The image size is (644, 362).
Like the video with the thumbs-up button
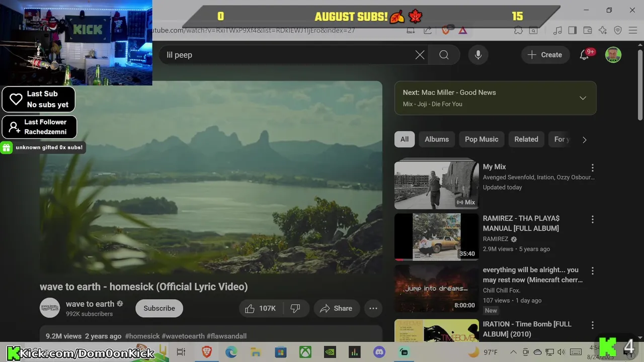[x=261, y=308]
